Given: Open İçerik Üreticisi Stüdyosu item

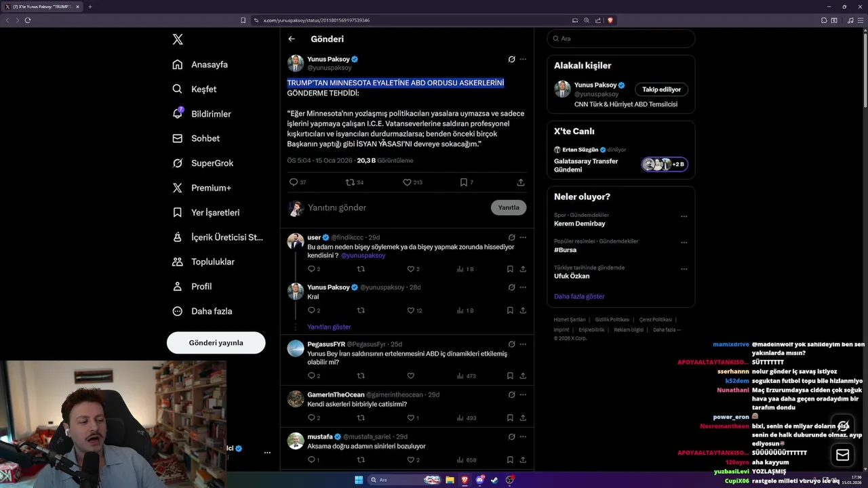Looking at the screenshot, I should (x=217, y=237).
